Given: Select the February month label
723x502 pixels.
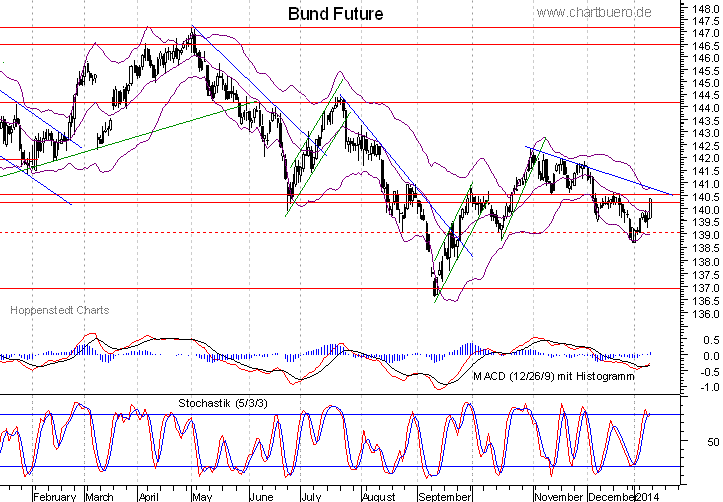Looking at the screenshot, I should [x=54, y=496].
